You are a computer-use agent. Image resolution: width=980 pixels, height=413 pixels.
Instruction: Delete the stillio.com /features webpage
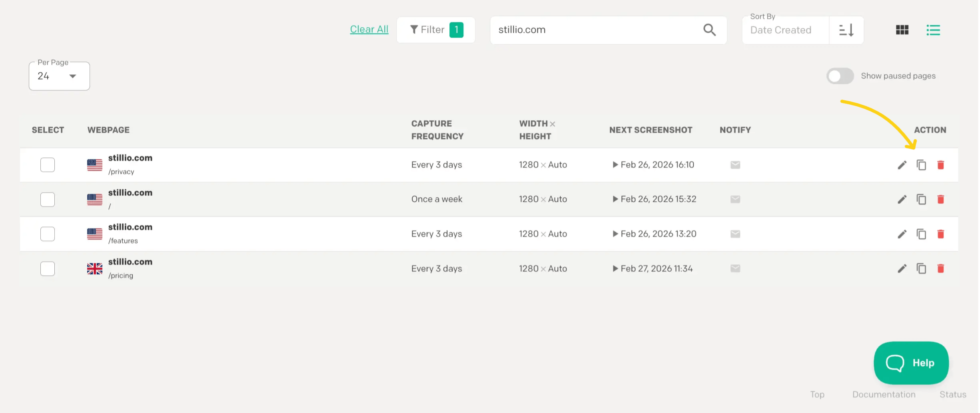[x=940, y=234]
